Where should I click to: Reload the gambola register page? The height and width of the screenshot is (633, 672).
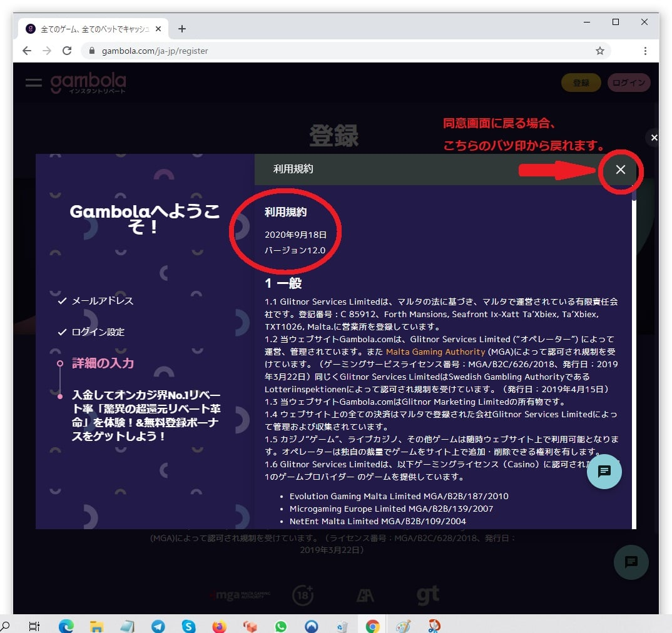67,51
